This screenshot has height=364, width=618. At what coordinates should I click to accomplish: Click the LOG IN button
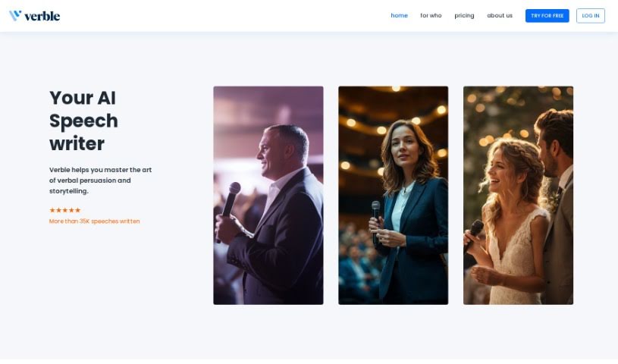point(591,16)
